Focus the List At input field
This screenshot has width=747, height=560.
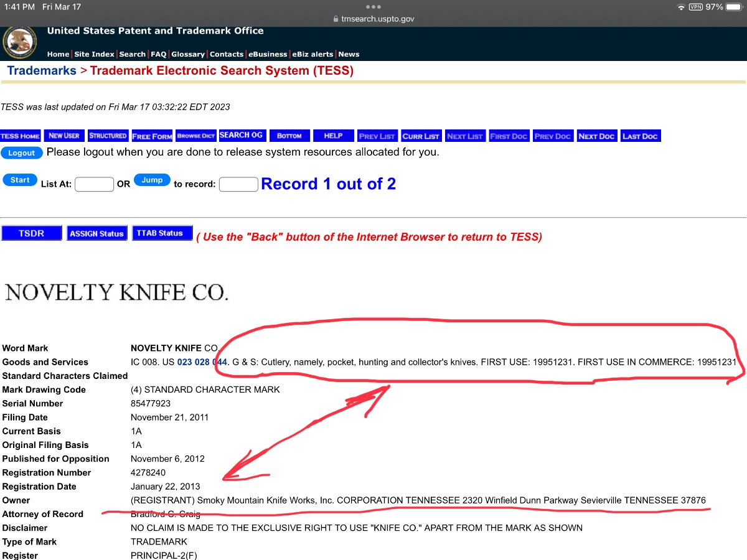[x=94, y=184]
